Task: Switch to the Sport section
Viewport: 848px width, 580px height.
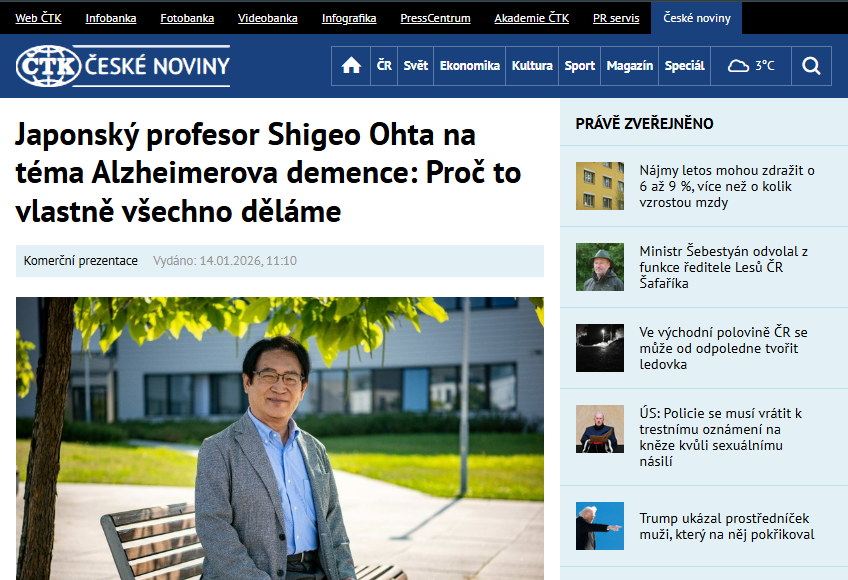Action: [580, 66]
